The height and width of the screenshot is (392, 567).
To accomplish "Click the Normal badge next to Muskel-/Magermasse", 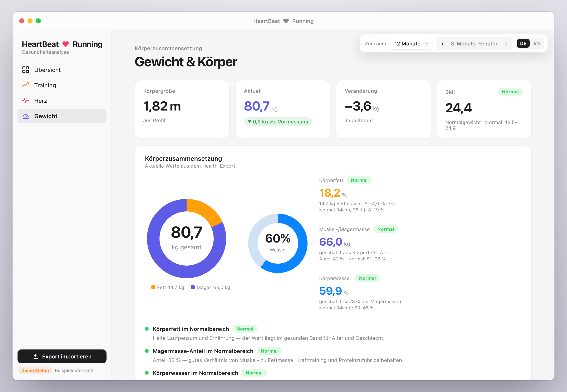I will [x=385, y=229].
